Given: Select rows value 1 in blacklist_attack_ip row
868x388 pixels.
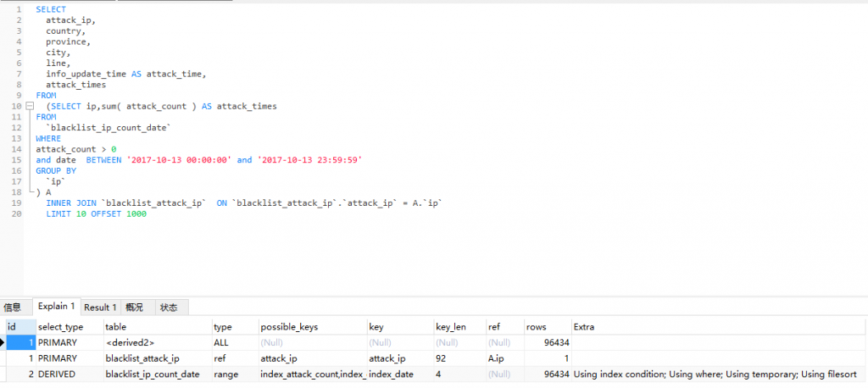Looking at the screenshot, I should [548, 358].
